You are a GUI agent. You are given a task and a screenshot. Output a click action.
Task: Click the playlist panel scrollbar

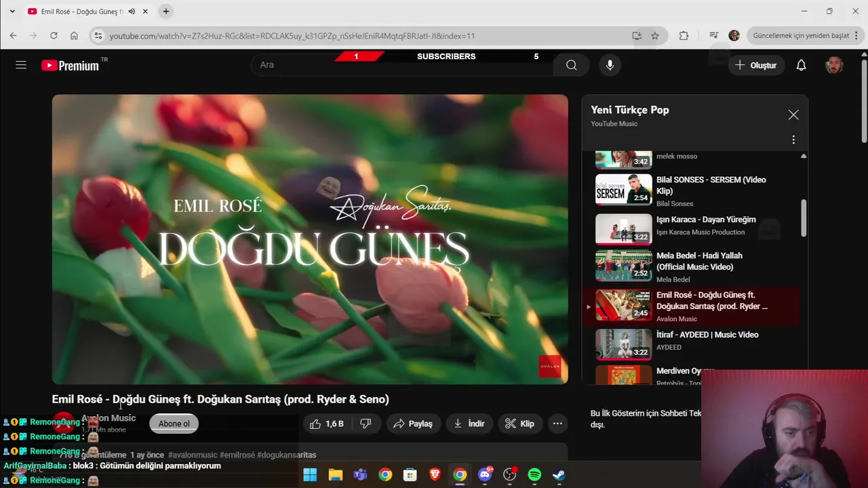click(804, 217)
